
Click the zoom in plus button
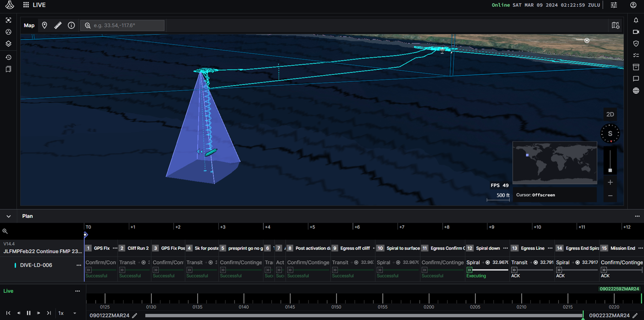(610, 182)
